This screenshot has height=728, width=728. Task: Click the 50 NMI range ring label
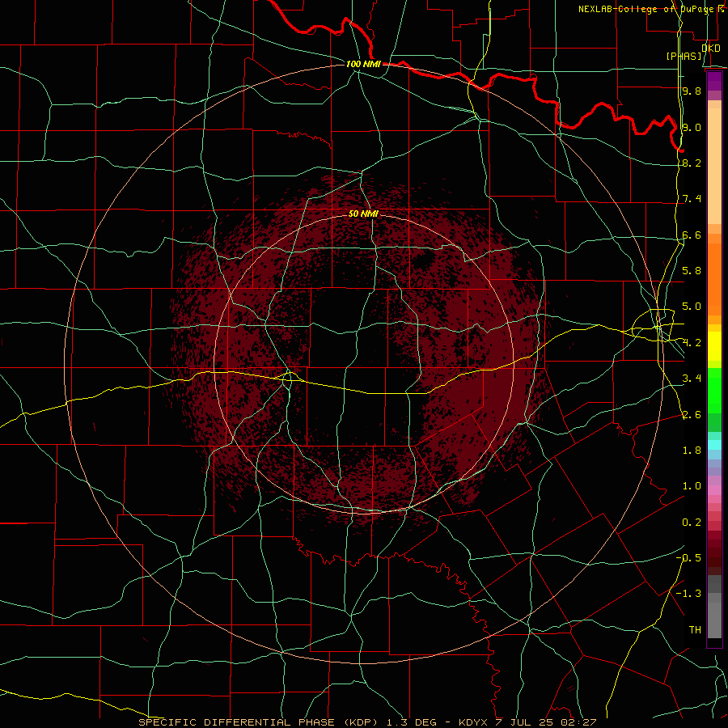(x=363, y=214)
